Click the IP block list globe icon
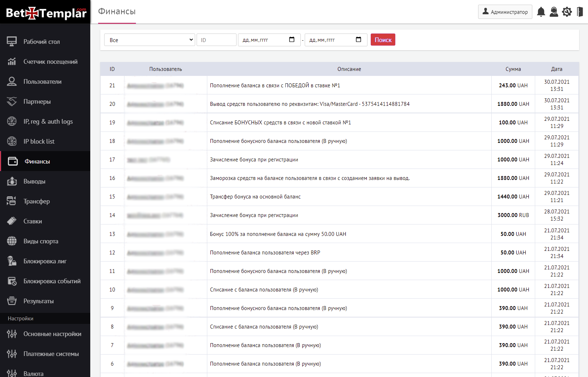The image size is (588, 377). coord(12,141)
